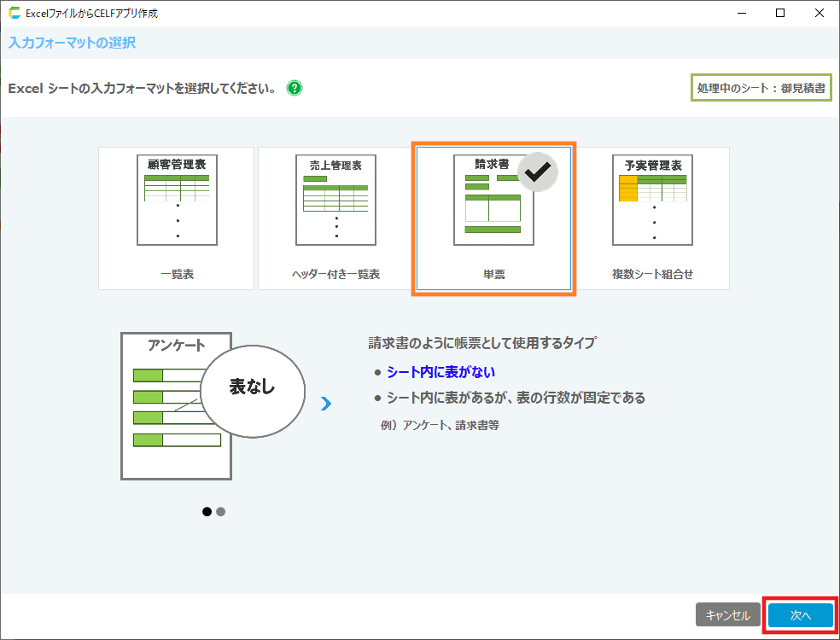Viewport: 840px width, 640px height.
Task: Click the green help question mark icon
Action: click(295, 88)
